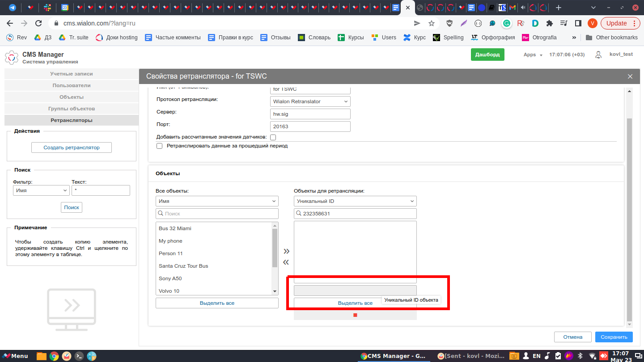Click the Создать ретранслятор button
This screenshot has width=644, height=362.
coord(72,147)
